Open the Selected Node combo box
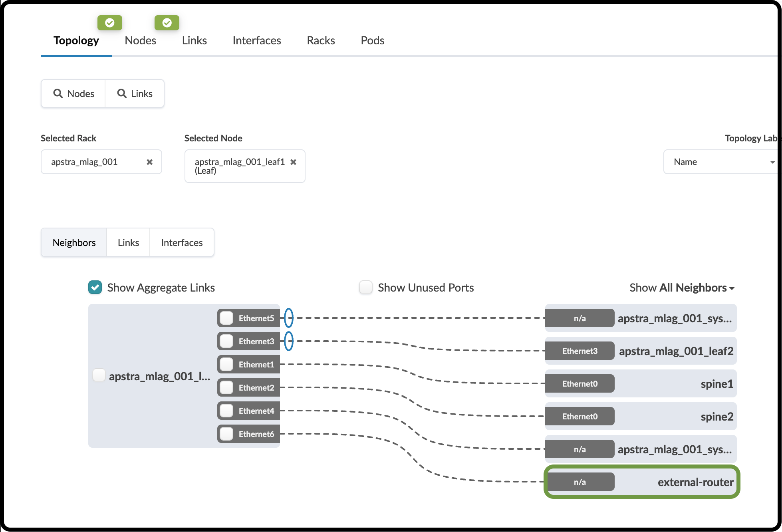 (x=245, y=166)
